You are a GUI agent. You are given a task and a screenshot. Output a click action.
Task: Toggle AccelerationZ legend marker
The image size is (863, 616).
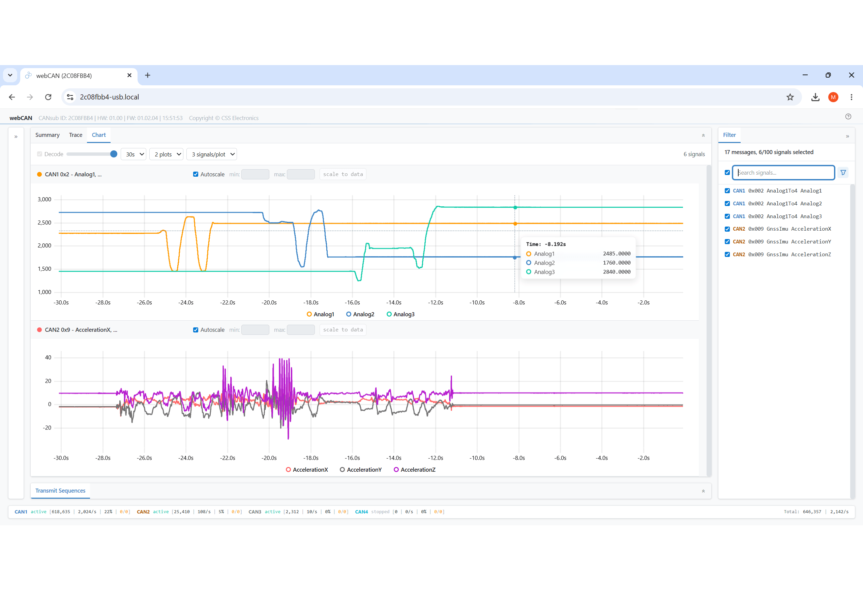point(396,470)
